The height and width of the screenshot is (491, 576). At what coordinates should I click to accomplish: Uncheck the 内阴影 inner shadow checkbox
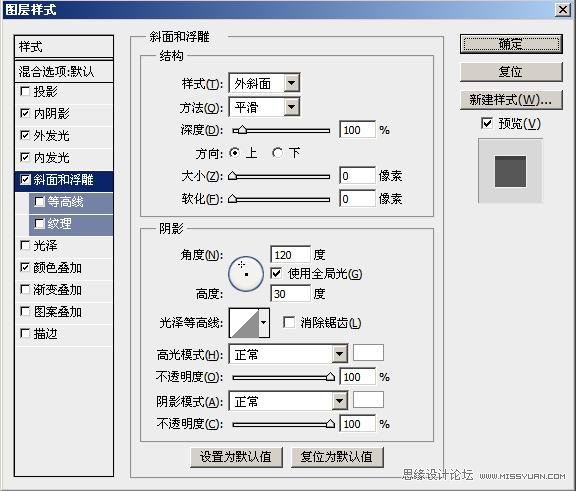(25, 113)
